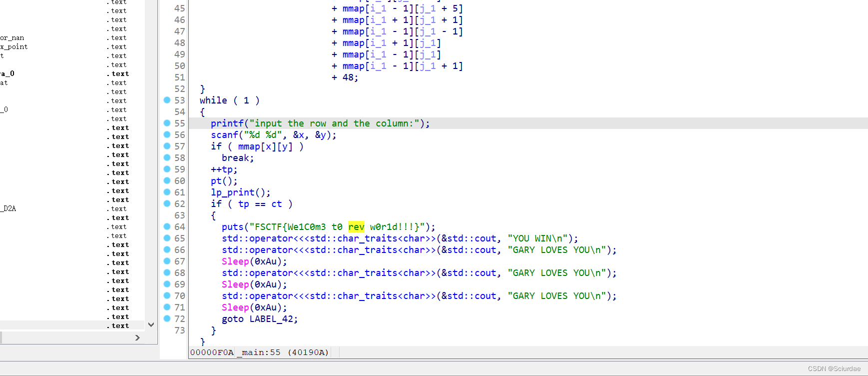Toggle breakpoint dot on pt() line 60
Screen dimensions: 868x376
coord(167,180)
